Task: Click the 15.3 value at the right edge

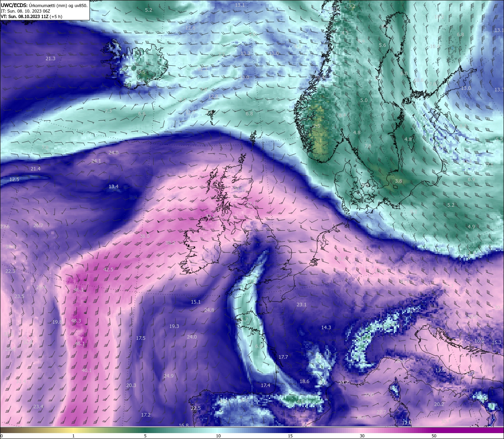Action: point(497,343)
